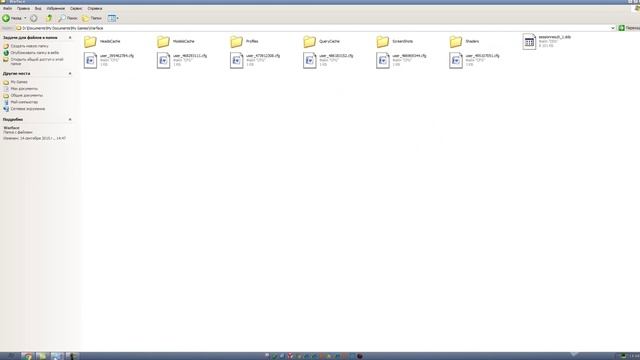This screenshot has width=640, height=360.
Task: Select the sessionresult_1.dds file
Action: (547, 41)
